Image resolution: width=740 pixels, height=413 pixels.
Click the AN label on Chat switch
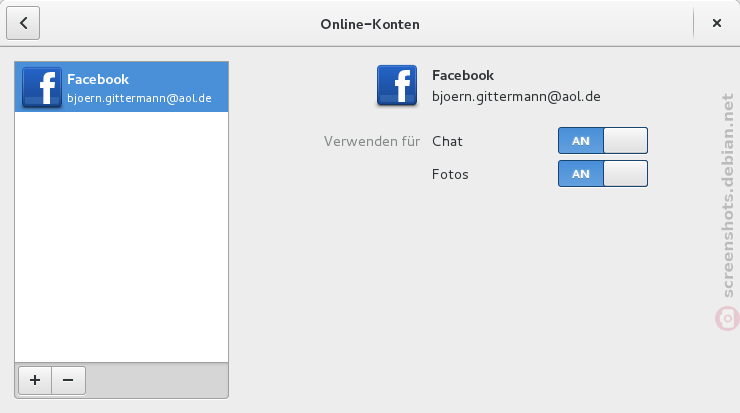pyautogui.click(x=580, y=141)
